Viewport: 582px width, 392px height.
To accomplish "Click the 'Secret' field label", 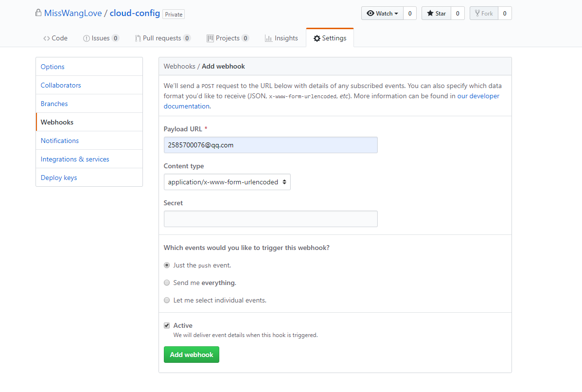I will 174,203.
